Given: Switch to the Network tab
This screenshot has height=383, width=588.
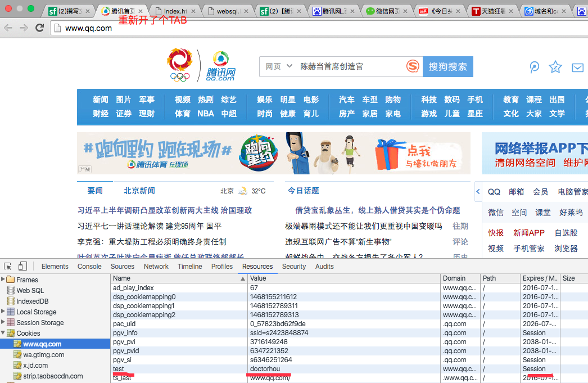Looking at the screenshot, I should [156, 267].
